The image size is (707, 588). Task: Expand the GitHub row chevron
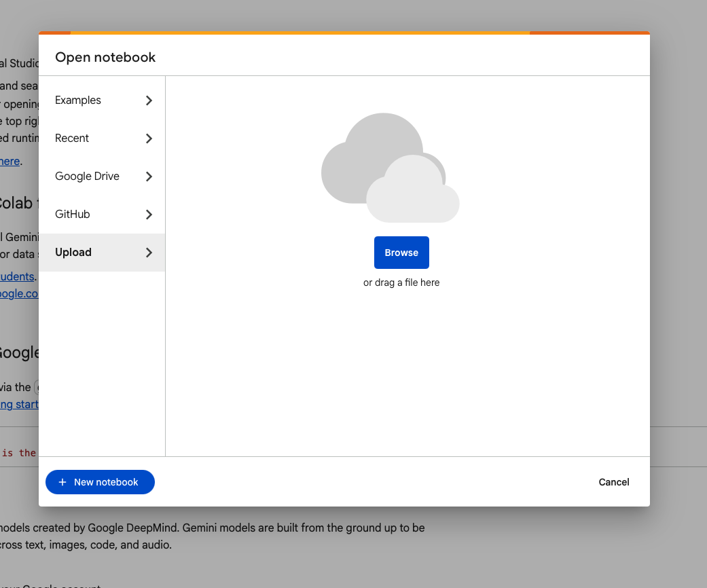click(149, 215)
